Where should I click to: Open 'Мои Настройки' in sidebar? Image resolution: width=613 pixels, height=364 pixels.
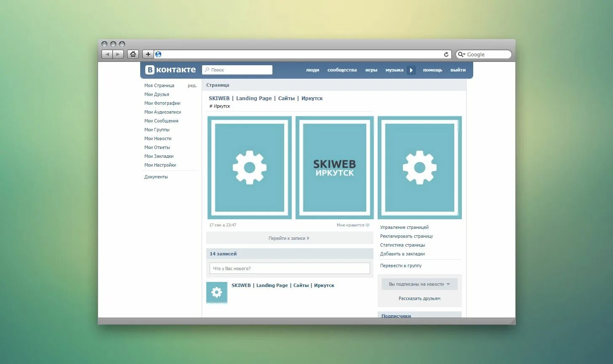point(160,165)
